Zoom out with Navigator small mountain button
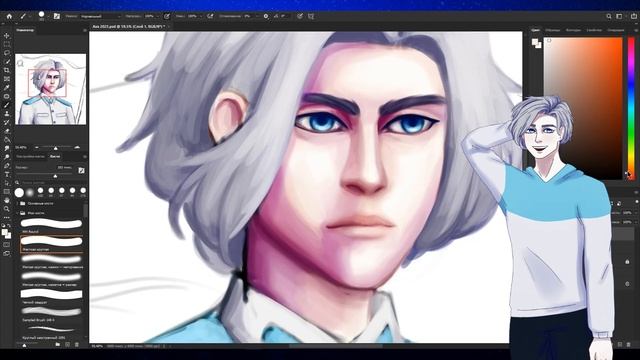The width and height of the screenshot is (640, 360). click(x=37, y=147)
